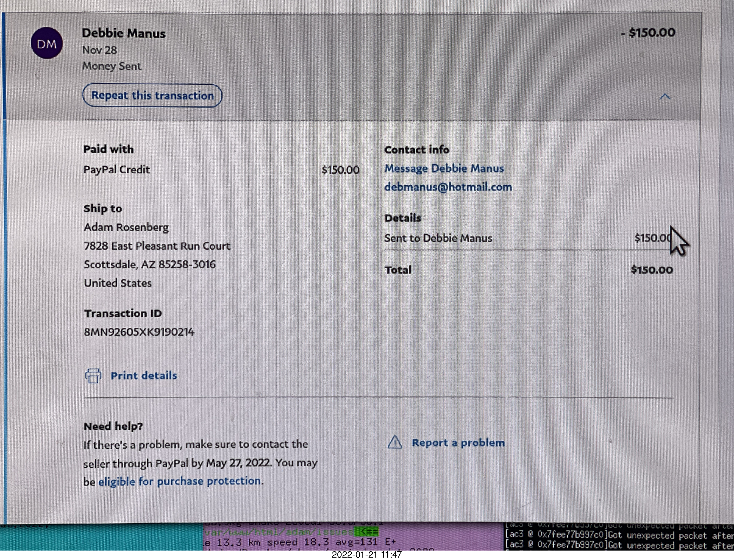This screenshot has width=734, height=560.
Task: Click Need help? heading
Action: [x=113, y=426]
